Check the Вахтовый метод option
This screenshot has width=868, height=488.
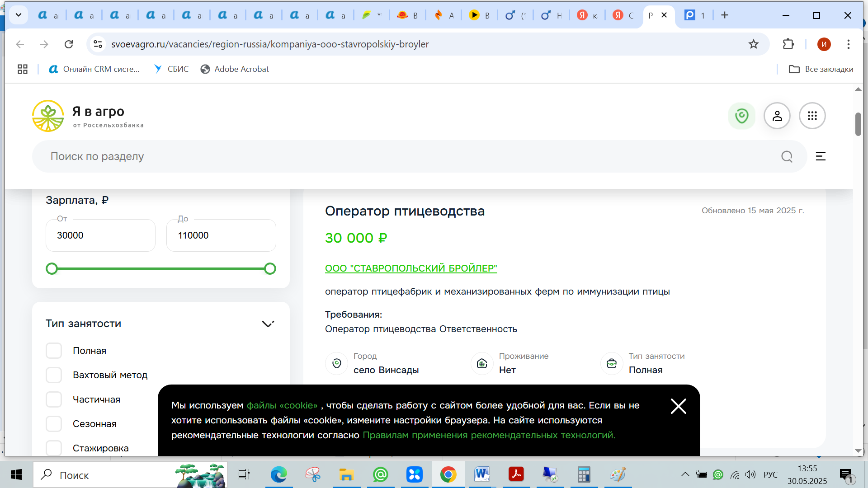click(54, 375)
